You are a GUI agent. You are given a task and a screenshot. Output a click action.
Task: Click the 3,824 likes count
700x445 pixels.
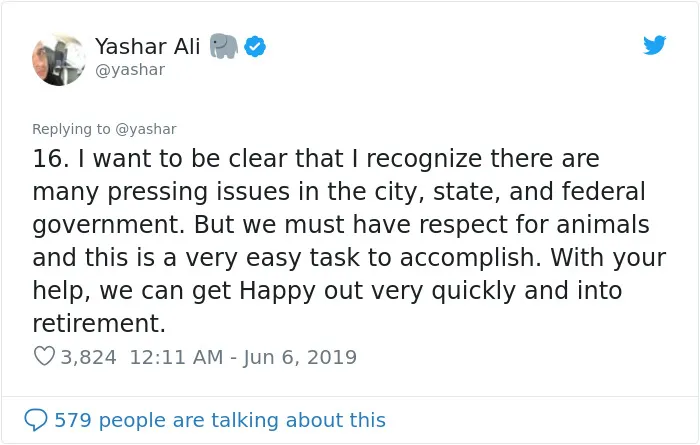tap(88, 358)
